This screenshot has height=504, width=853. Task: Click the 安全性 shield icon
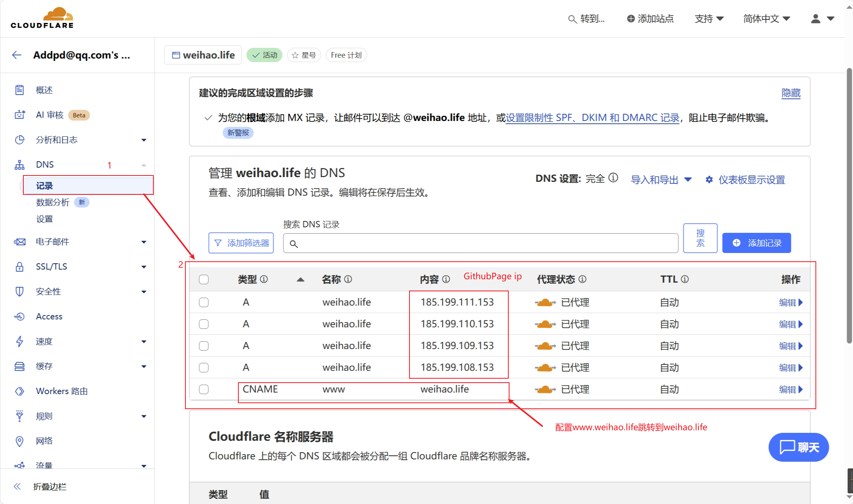pyautogui.click(x=19, y=292)
